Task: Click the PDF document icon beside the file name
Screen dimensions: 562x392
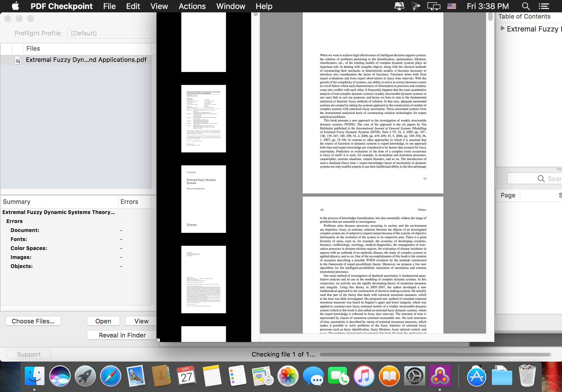Action: [x=18, y=59]
